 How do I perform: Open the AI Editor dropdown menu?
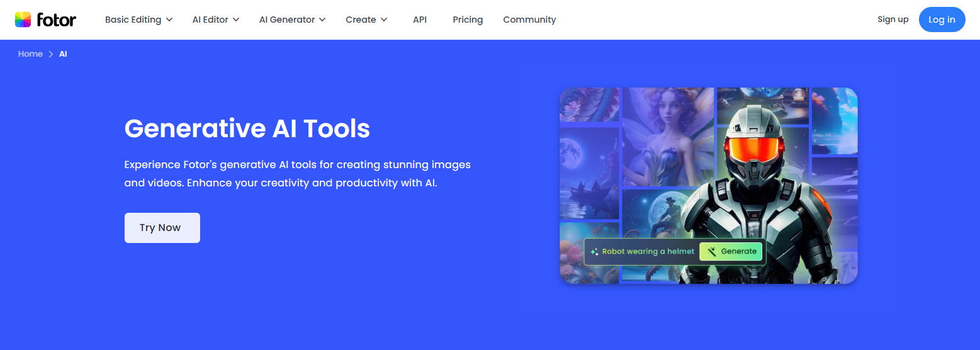[x=216, y=20]
